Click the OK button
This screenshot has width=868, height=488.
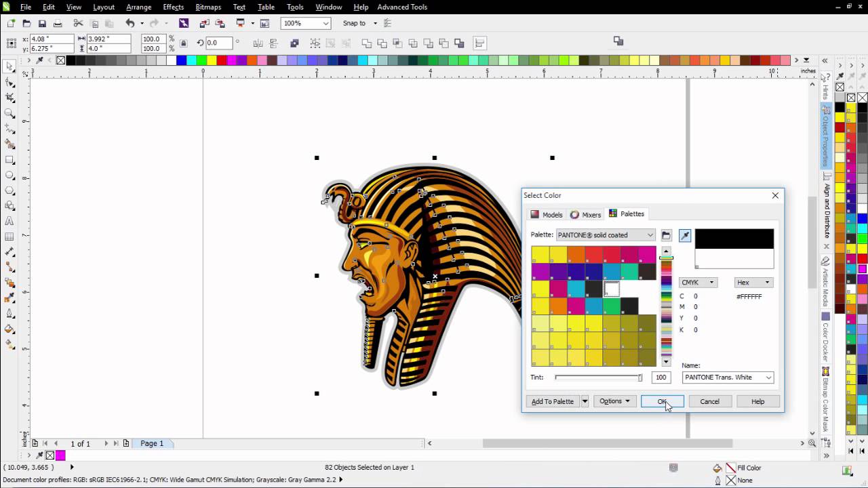point(662,401)
